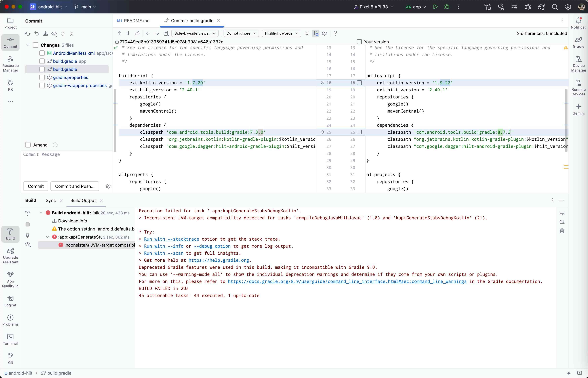Screen dimensions: 588x378
Task: Click the diff editor vertical scrollbar
Action: pos(566,120)
